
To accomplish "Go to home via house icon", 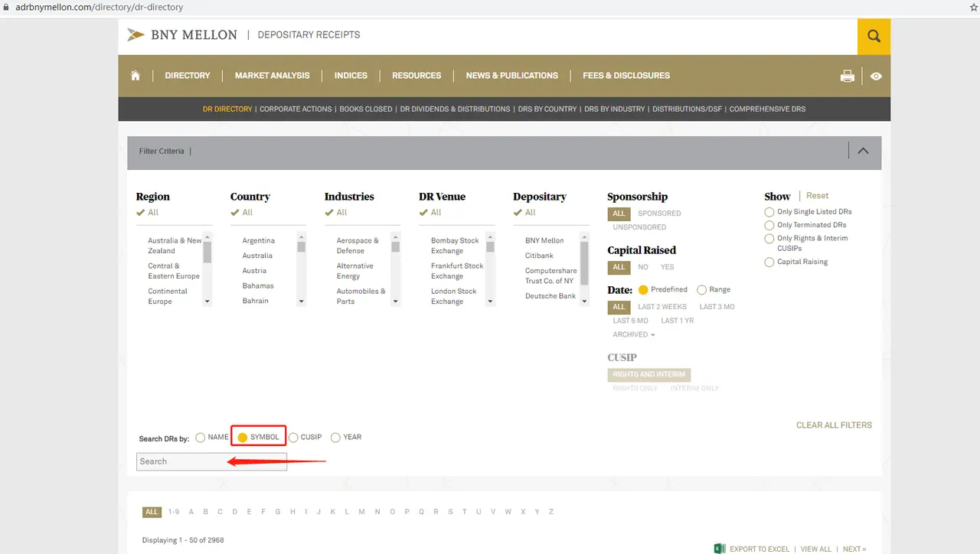I will tap(136, 76).
